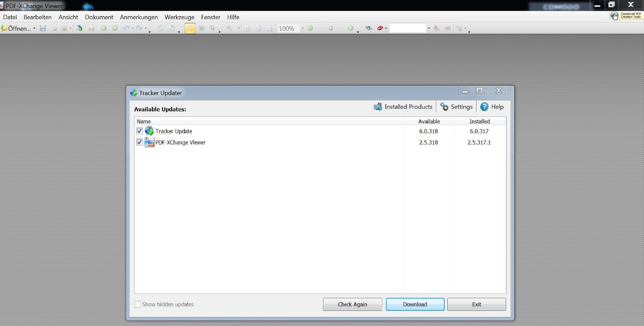Open the Hilfe menu
The width and height of the screenshot is (644, 326).
pyautogui.click(x=233, y=17)
